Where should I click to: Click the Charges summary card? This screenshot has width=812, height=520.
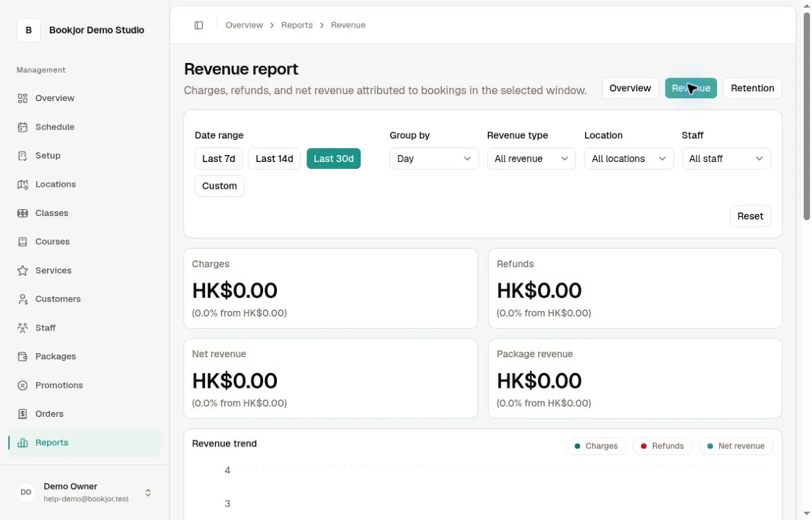coord(330,288)
